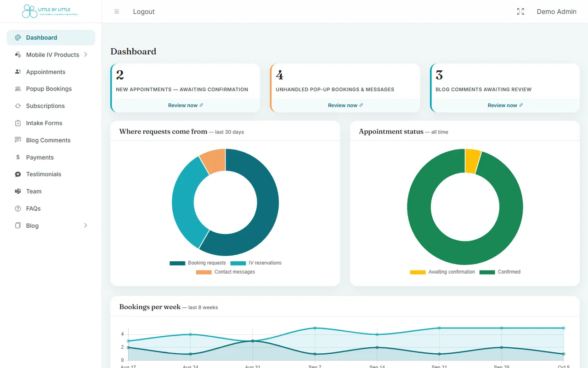This screenshot has width=588, height=368.
Task: Click the Appointments person icon
Action: click(x=18, y=72)
